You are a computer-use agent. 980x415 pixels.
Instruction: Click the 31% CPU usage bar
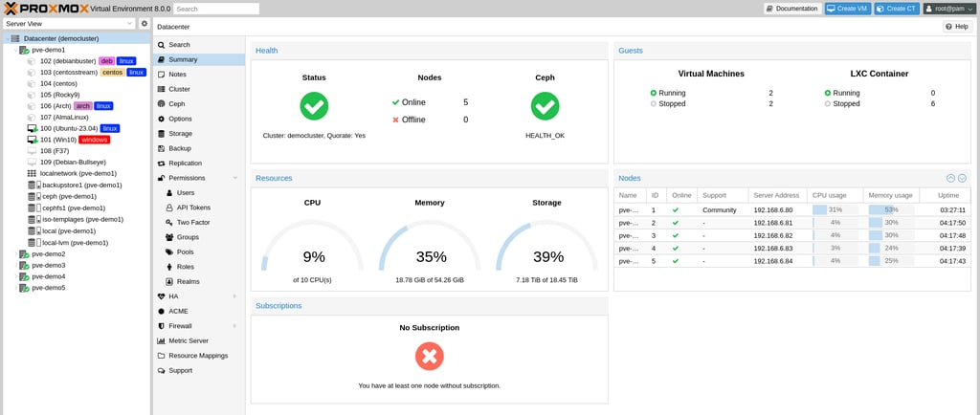835,210
